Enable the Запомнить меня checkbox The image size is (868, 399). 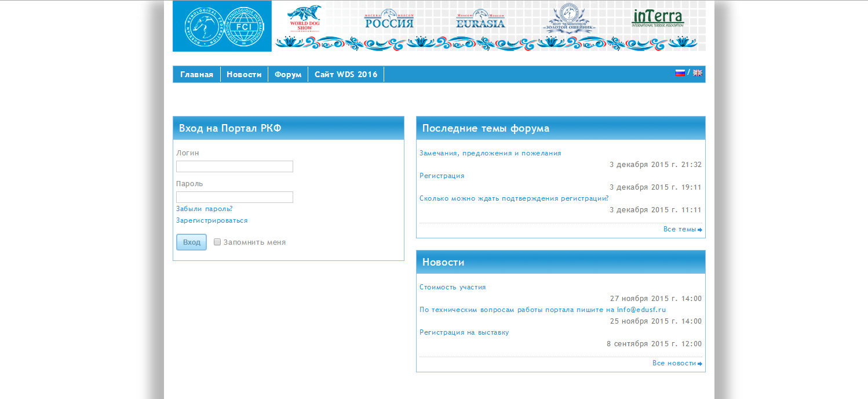(217, 242)
